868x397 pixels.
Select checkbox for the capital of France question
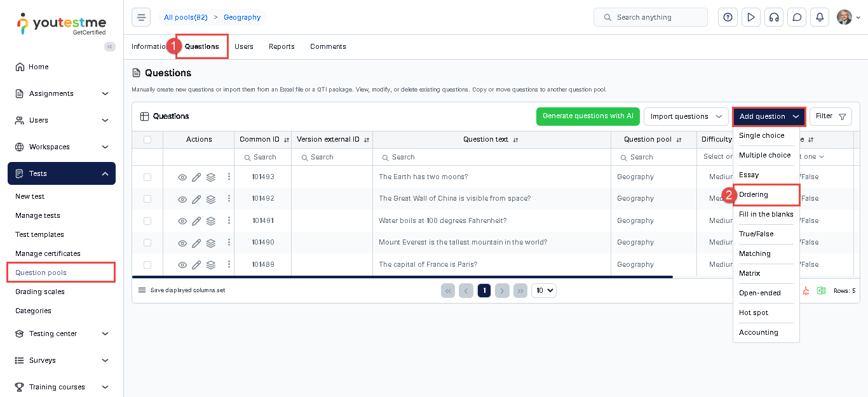(147, 265)
